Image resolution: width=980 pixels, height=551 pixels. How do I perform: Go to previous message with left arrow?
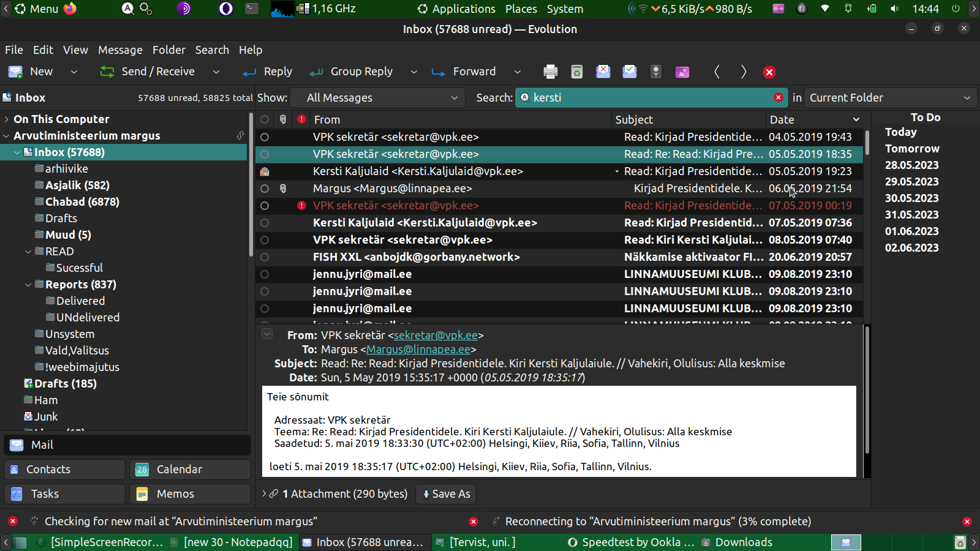(717, 72)
